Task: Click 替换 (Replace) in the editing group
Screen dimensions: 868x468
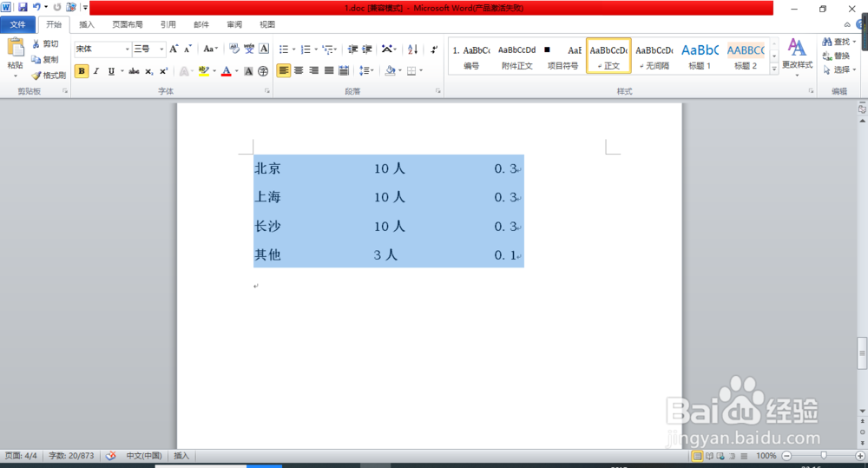Action: pyautogui.click(x=836, y=56)
